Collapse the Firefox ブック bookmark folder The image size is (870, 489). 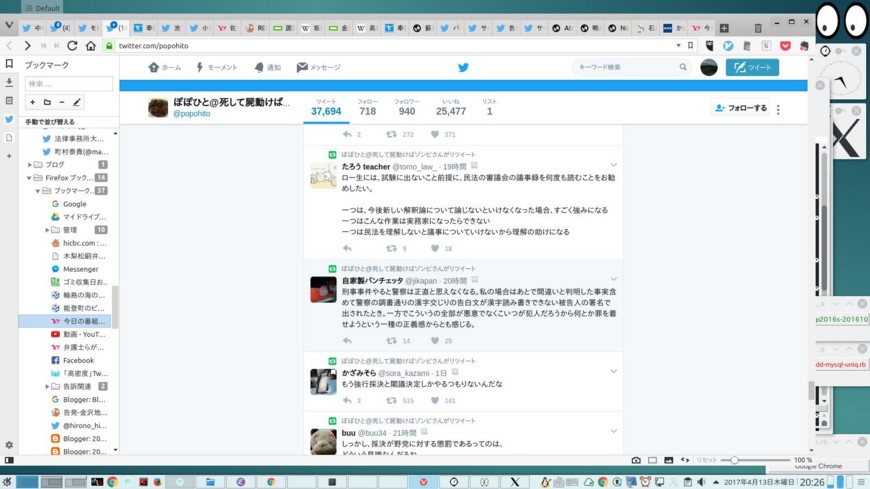[x=29, y=178]
